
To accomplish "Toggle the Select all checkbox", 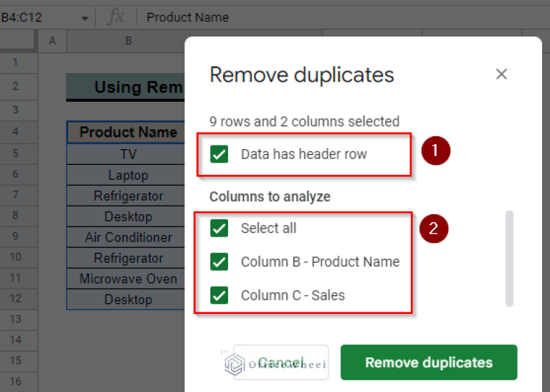I will point(219,228).
